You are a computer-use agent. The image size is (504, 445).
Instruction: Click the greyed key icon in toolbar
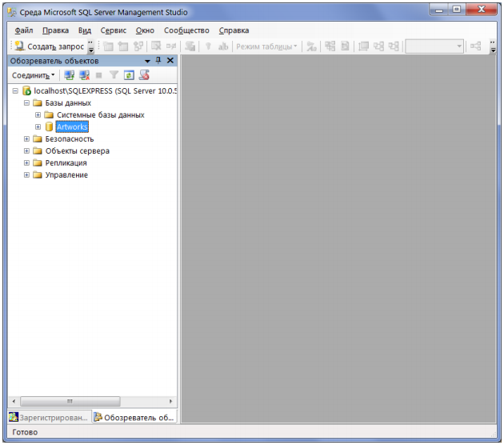208,46
